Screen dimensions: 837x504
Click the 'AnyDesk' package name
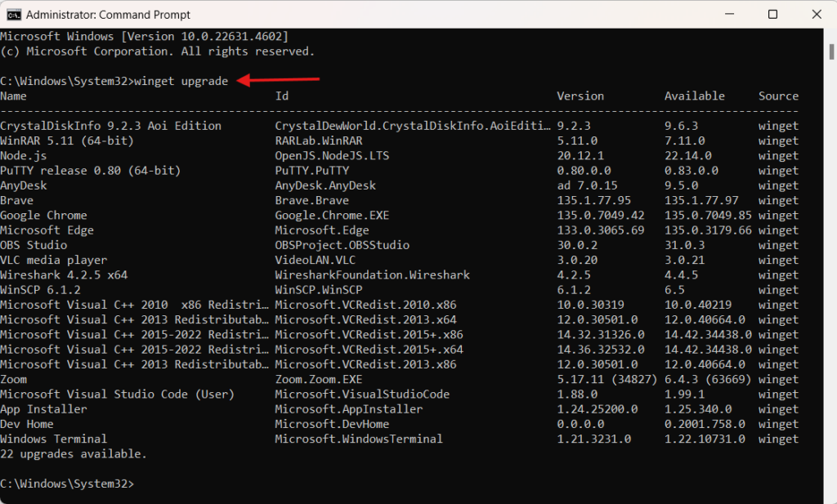pos(24,185)
